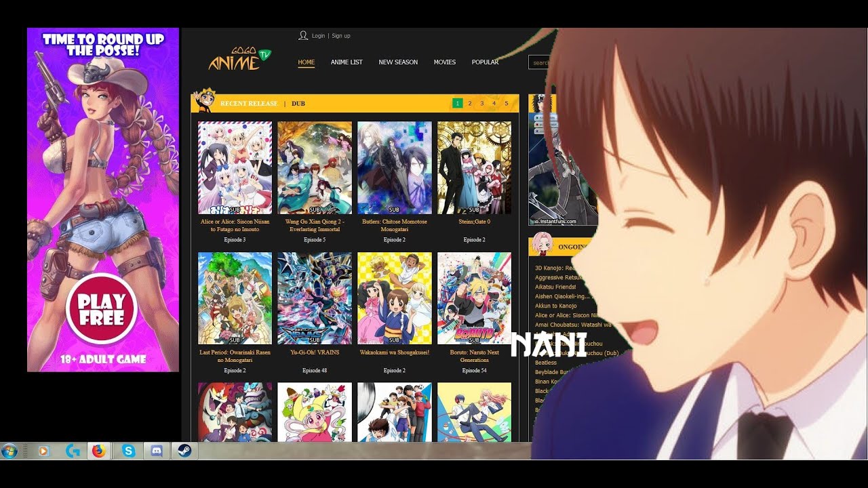Open Discord from the taskbar
The image size is (868, 488).
[x=157, y=451]
